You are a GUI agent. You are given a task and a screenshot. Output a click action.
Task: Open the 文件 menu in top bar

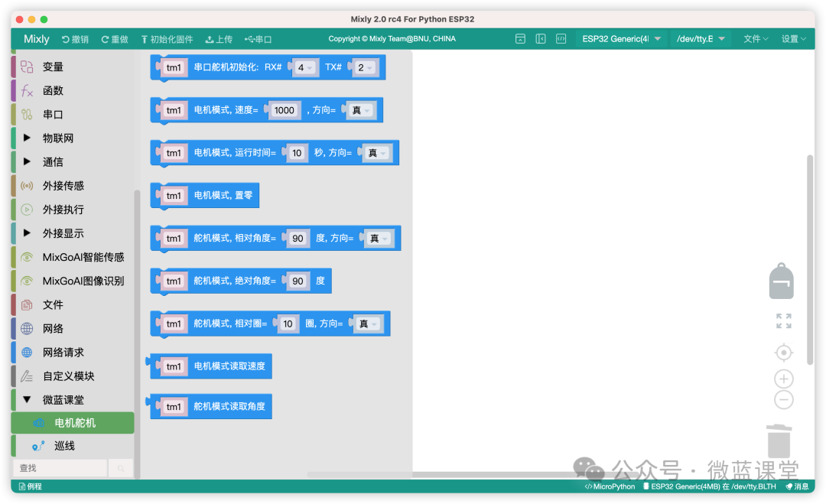tap(756, 39)
